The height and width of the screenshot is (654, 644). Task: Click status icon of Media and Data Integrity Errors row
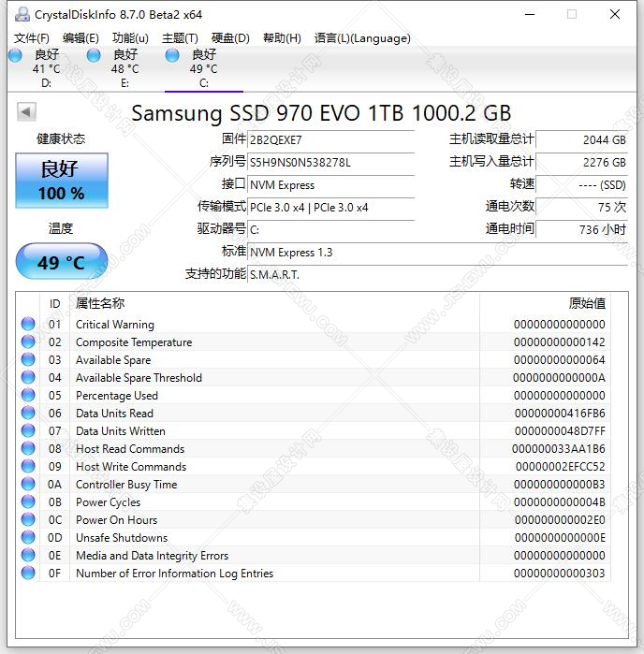[28, 555]
